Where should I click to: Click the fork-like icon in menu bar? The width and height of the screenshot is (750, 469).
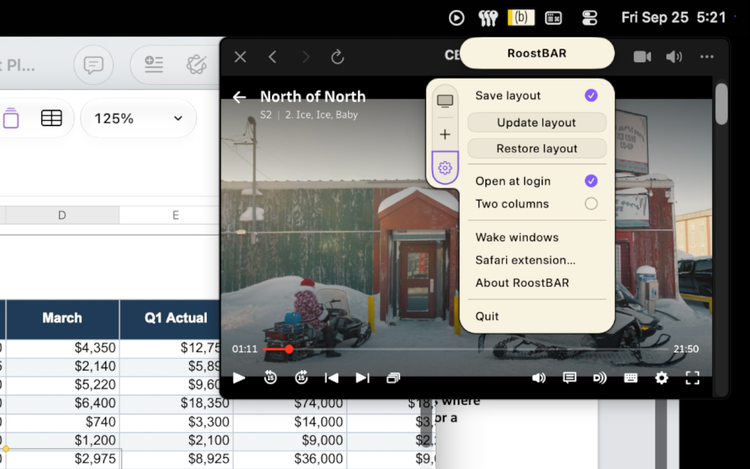click(x=488, y=18)
